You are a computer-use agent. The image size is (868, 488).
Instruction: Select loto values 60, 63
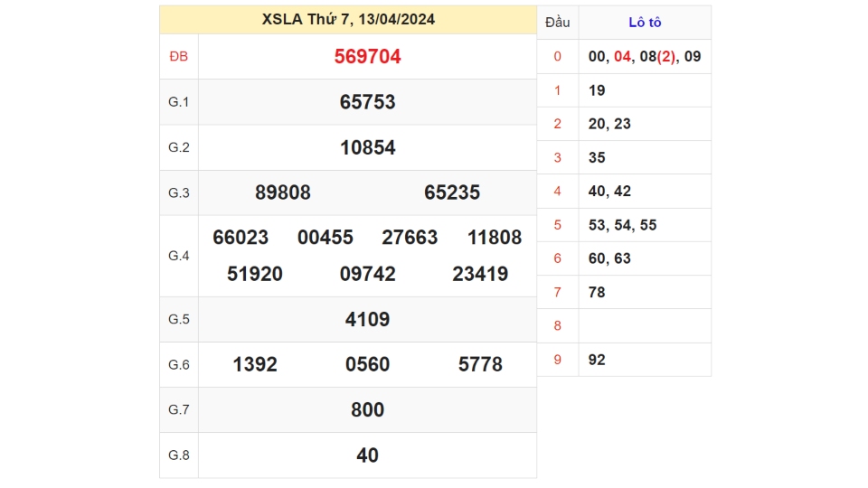[609, 258]
